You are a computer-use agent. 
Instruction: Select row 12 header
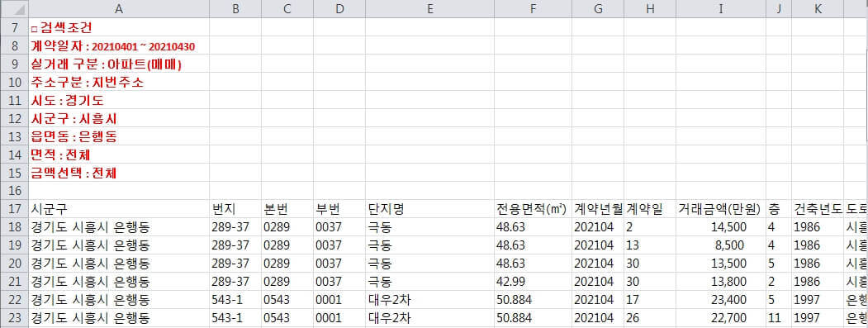click(14, 118)
